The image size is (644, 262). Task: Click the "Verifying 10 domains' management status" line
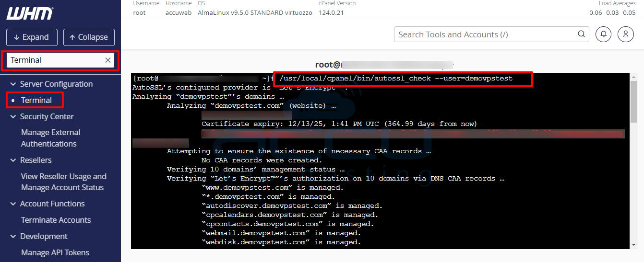[256, 169]
